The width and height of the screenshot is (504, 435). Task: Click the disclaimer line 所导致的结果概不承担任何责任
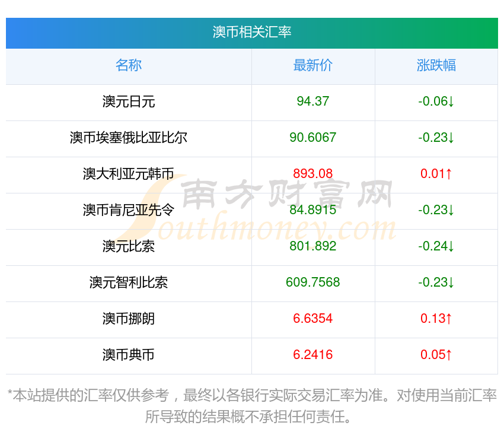(x=248, y=417)
